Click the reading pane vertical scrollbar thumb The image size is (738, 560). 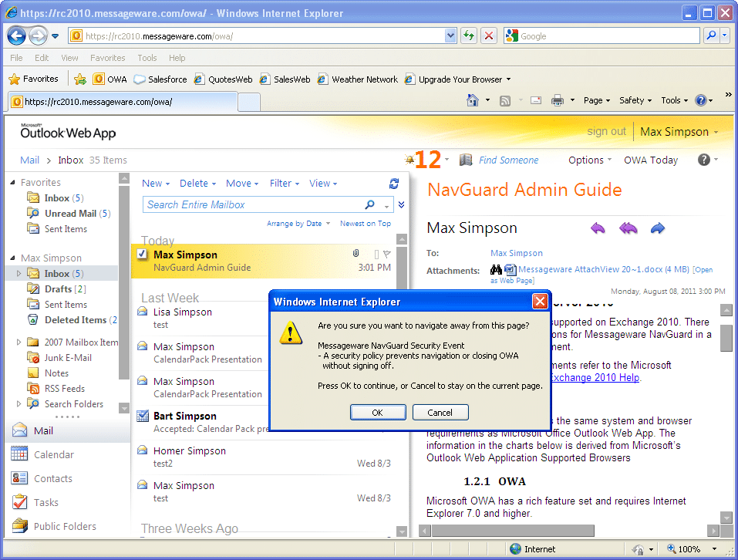click(726, 338)
